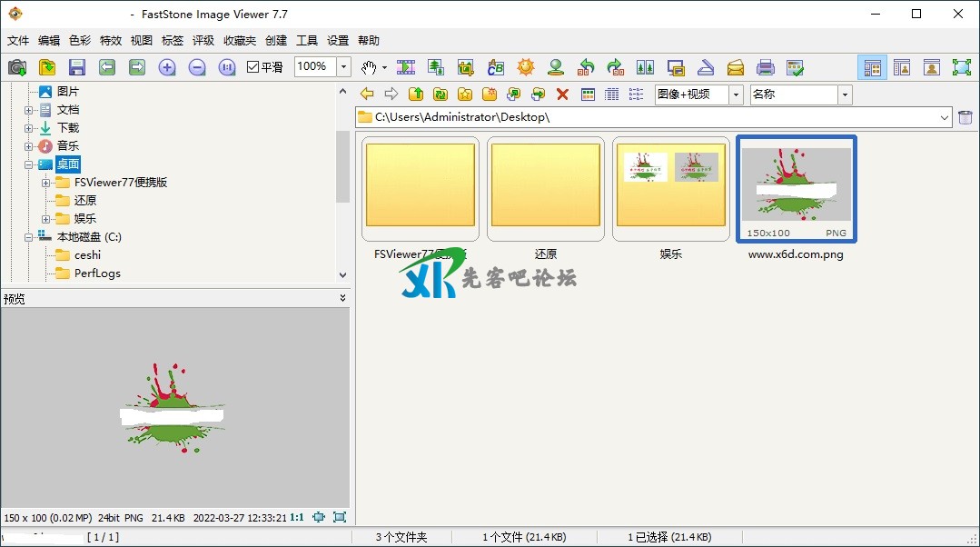Toggle the 平滑 smooth checkbox
980x547 pixels.
pyautogui.click(x=253, y=67)
